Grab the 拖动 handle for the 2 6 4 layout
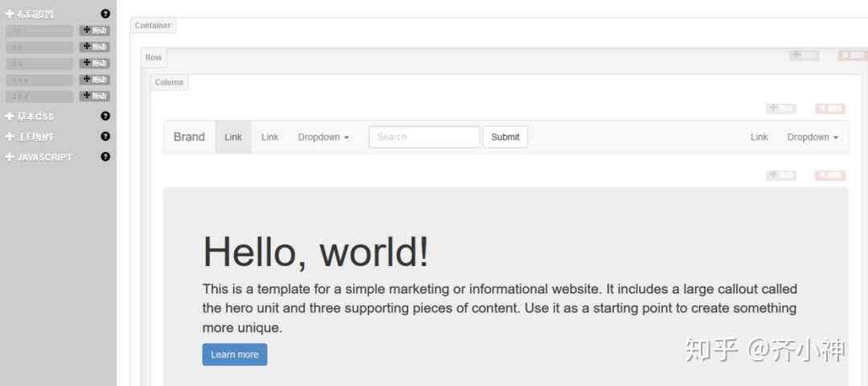Viewport: 868px width, 386px height. tap(95, 96)
